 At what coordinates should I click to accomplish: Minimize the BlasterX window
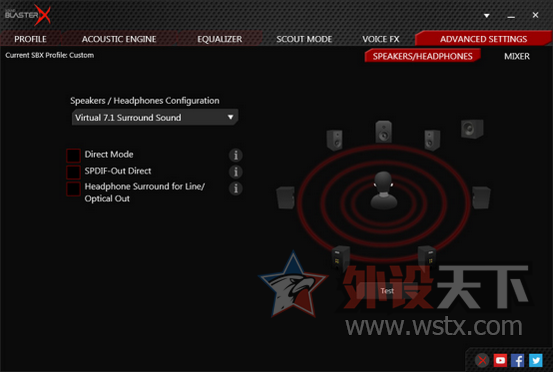tap(511, 16)
